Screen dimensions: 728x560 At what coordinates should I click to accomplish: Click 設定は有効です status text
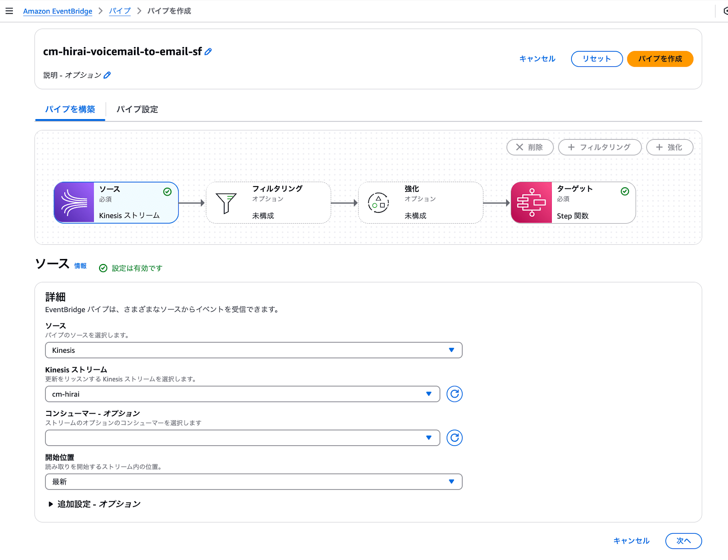point(137,268)
